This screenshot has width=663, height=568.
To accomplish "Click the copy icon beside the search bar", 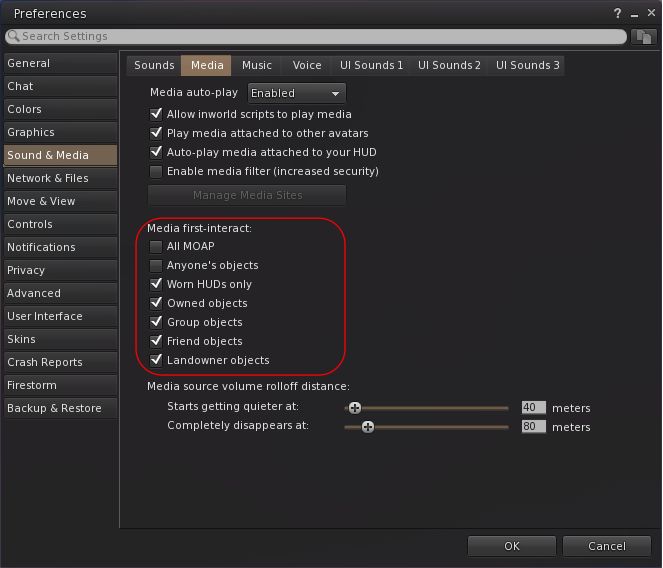I will (643, 36).
